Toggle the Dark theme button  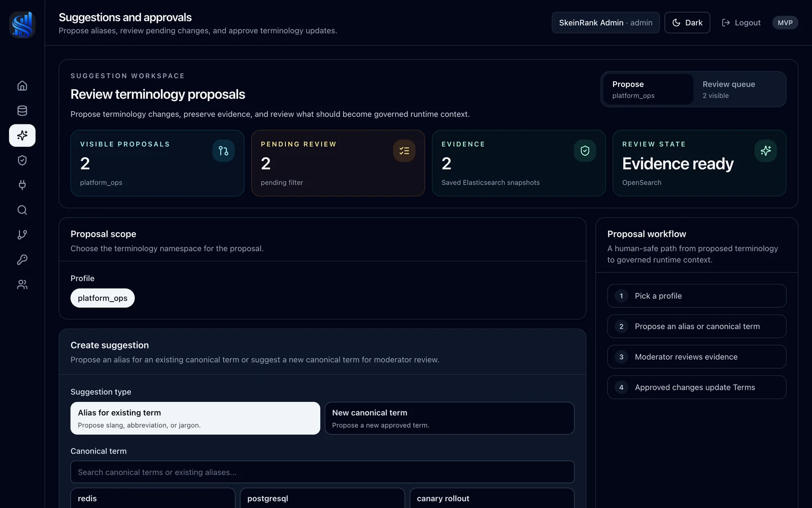[x=687, y=22]
